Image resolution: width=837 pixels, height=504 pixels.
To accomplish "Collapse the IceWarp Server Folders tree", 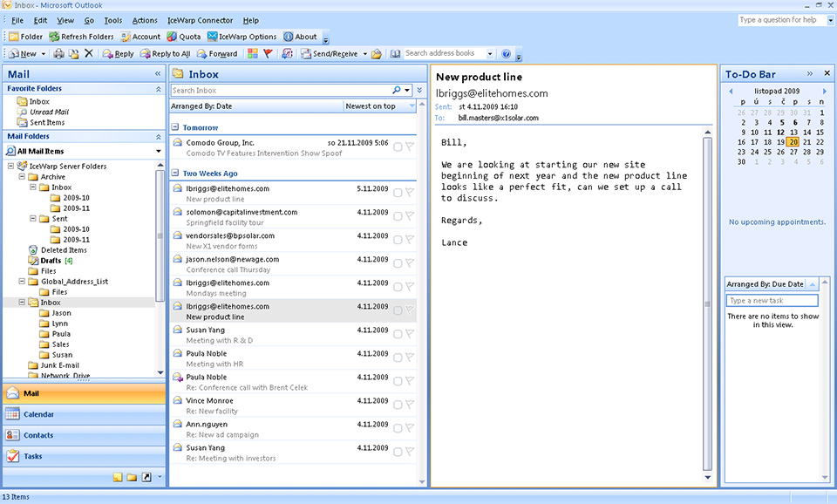I will click(x=10, y=166).
